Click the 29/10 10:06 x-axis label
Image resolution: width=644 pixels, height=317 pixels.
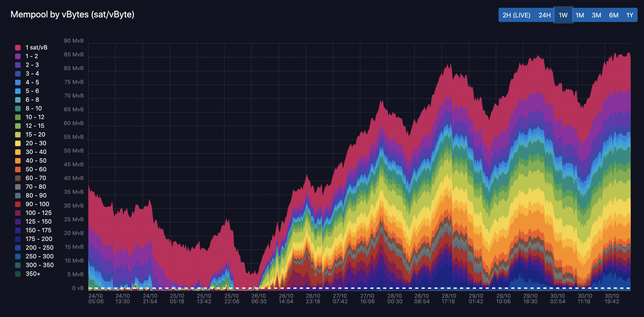pyautogui.click(x=503, y=298)
